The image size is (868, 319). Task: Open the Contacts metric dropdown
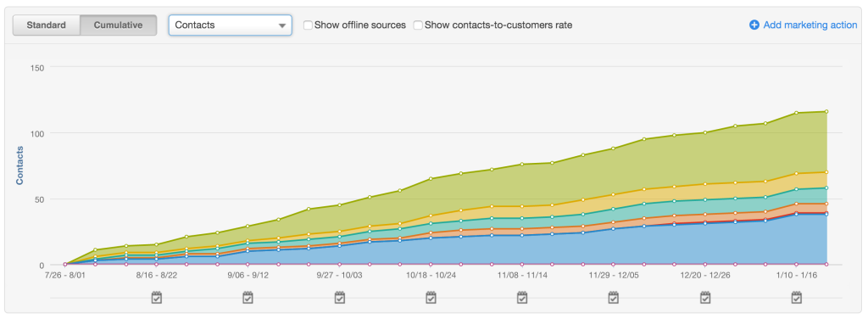231,25
